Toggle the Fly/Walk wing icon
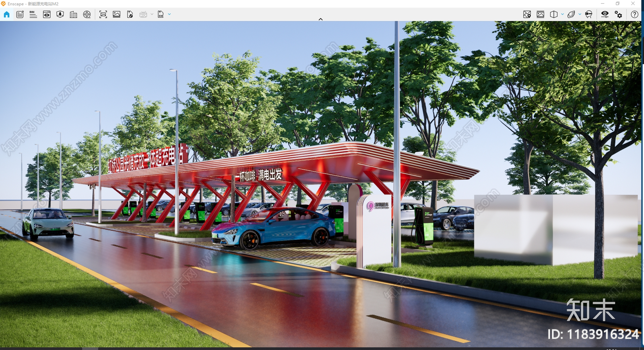 click(x=571, y=14)
